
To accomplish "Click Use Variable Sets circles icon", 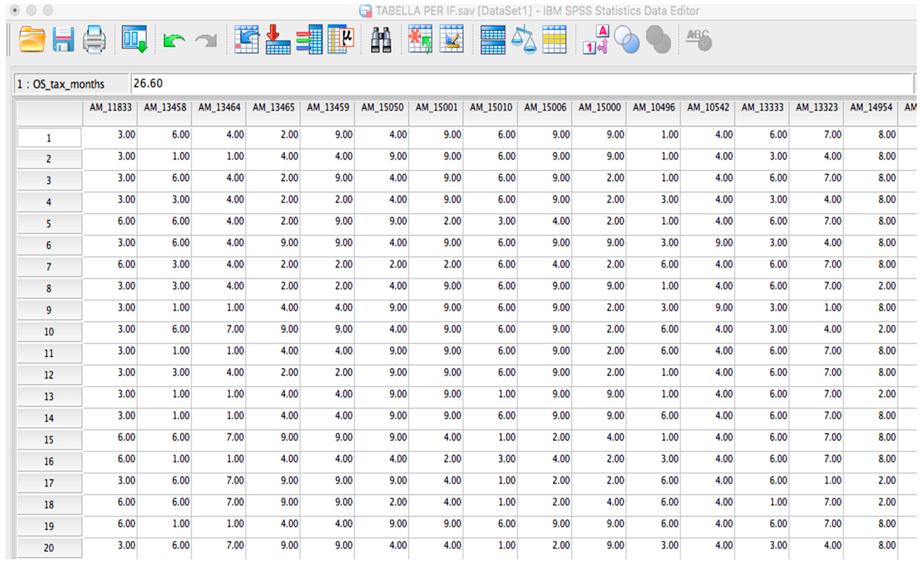I will pyautogui.click(x=627, y=39).
